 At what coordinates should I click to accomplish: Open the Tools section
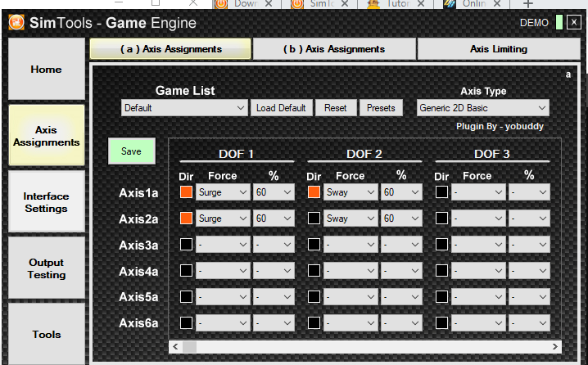tap(47, 334)
